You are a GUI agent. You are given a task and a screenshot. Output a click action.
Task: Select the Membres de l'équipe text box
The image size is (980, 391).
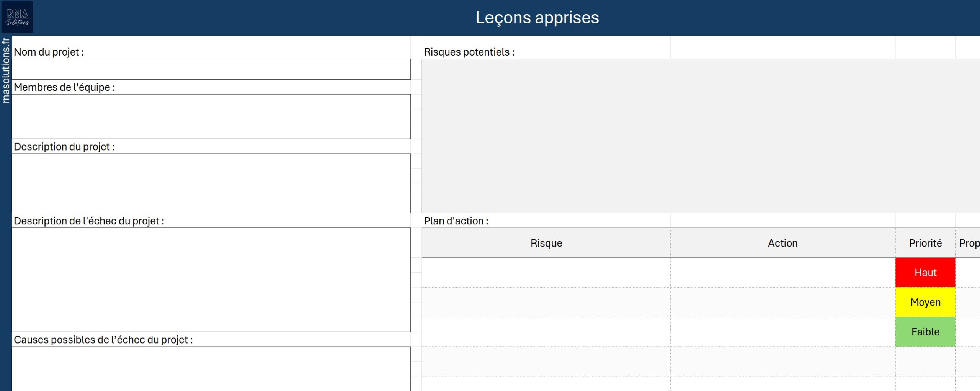[211, 116]
